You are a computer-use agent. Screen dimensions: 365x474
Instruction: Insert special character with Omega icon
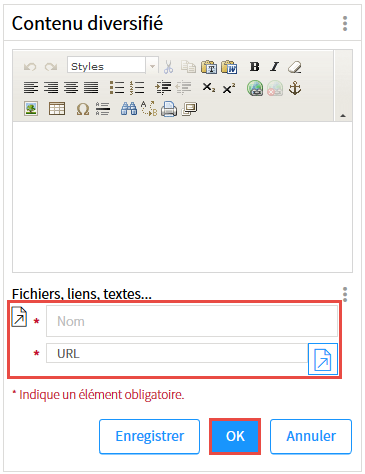(83, 109)
